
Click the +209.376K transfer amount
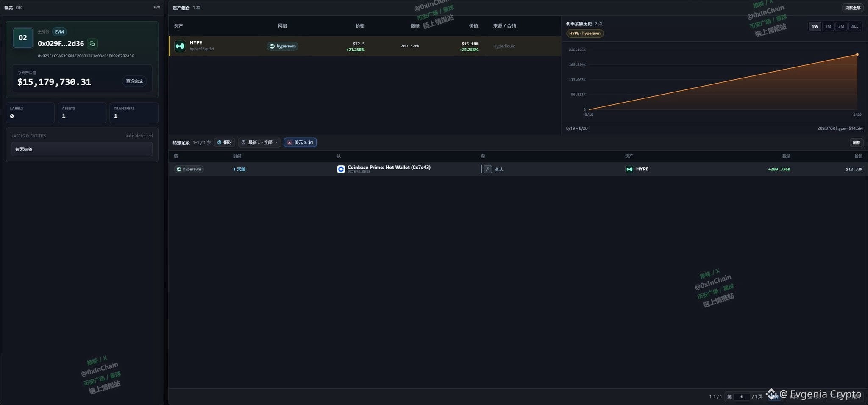tap(779, 169)
